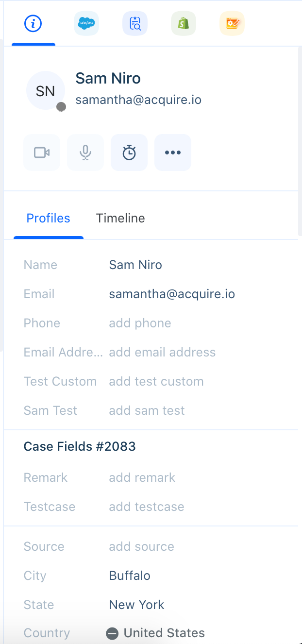
Task: Open the info panel icon tab
Action: [x=33, y=23]
